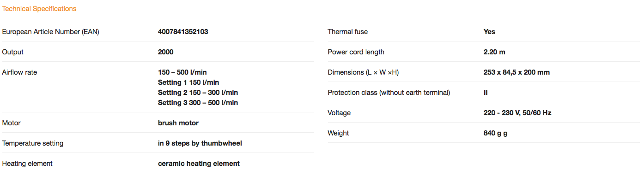The width and height of the screenshot is (644, 176).
Task: Click the Setting 2 150 – 300 l/min line
Action: 198,93
